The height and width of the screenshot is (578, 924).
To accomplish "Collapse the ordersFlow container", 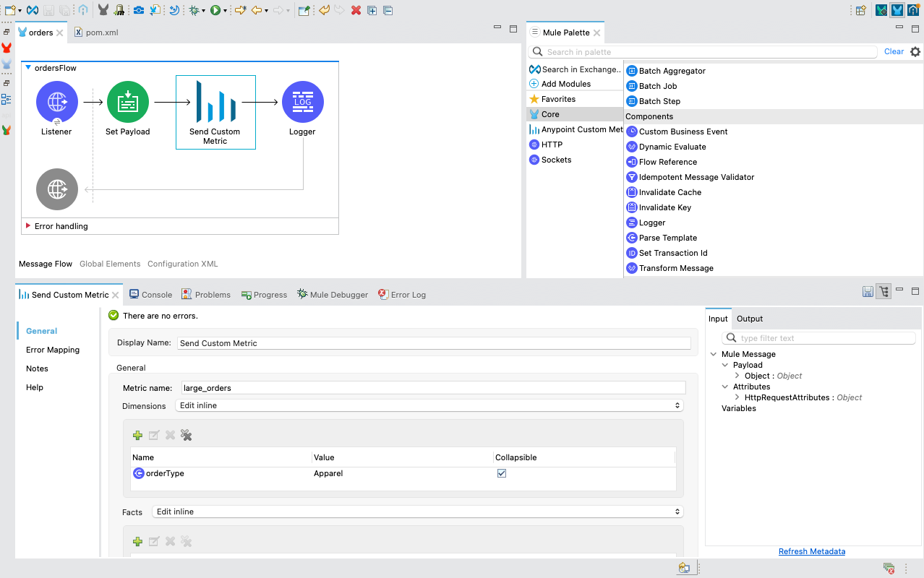I will pos(27,67).
